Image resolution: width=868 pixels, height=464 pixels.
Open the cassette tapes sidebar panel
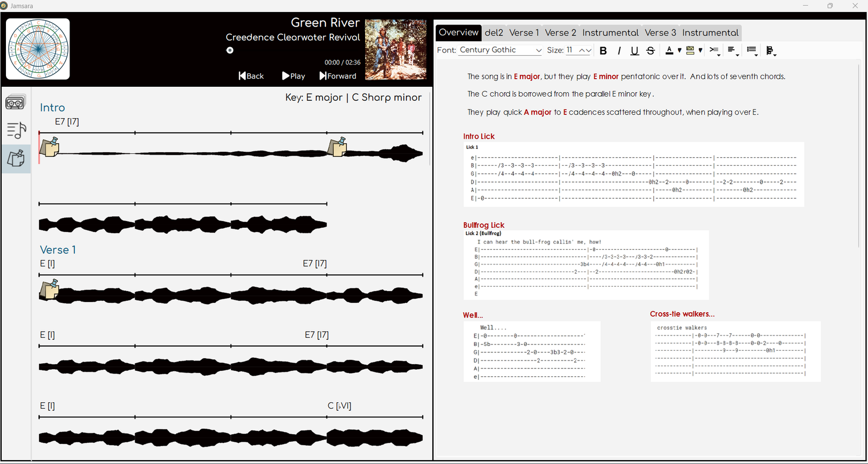[x=16, y=102]
